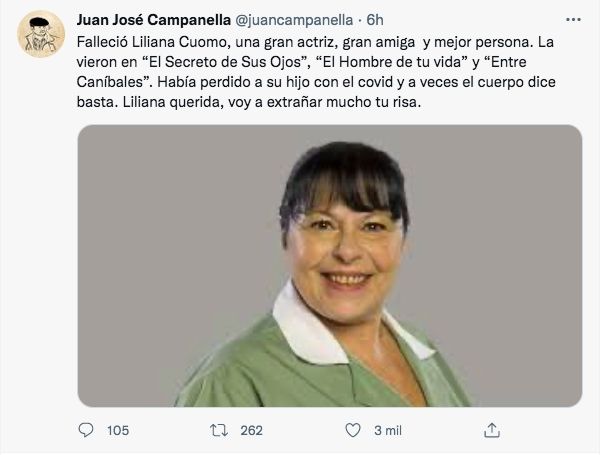Click the tweet line mentioning El Secreto
The height and width of the screenshot is (455, 603).
point(302,62)
